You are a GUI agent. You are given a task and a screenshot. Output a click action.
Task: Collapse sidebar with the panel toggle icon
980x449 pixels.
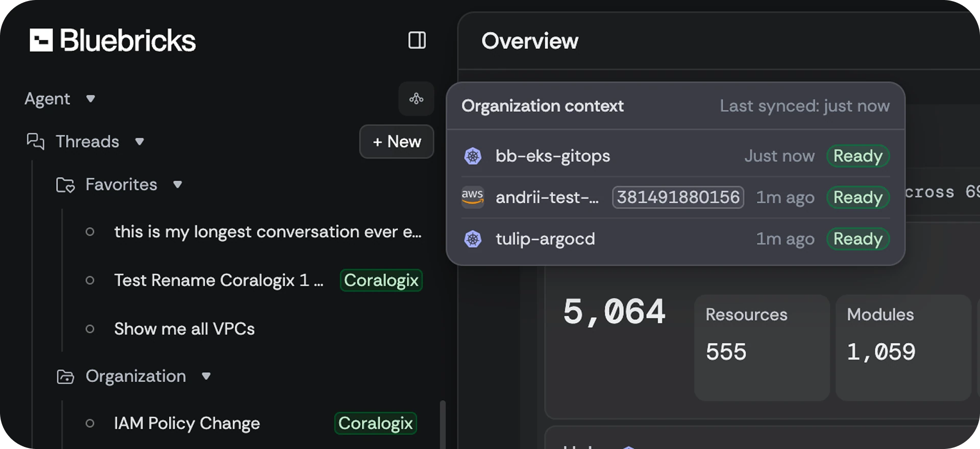pos(417,40)
